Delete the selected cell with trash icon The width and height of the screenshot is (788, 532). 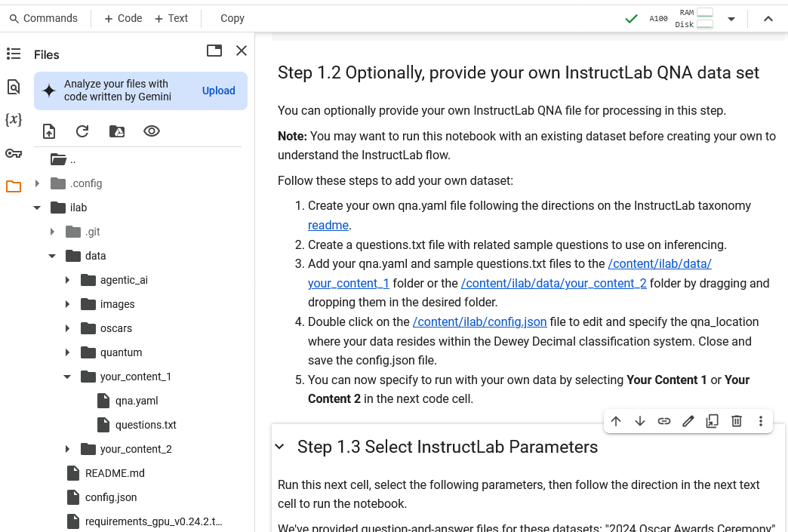(x=736, y=421)
